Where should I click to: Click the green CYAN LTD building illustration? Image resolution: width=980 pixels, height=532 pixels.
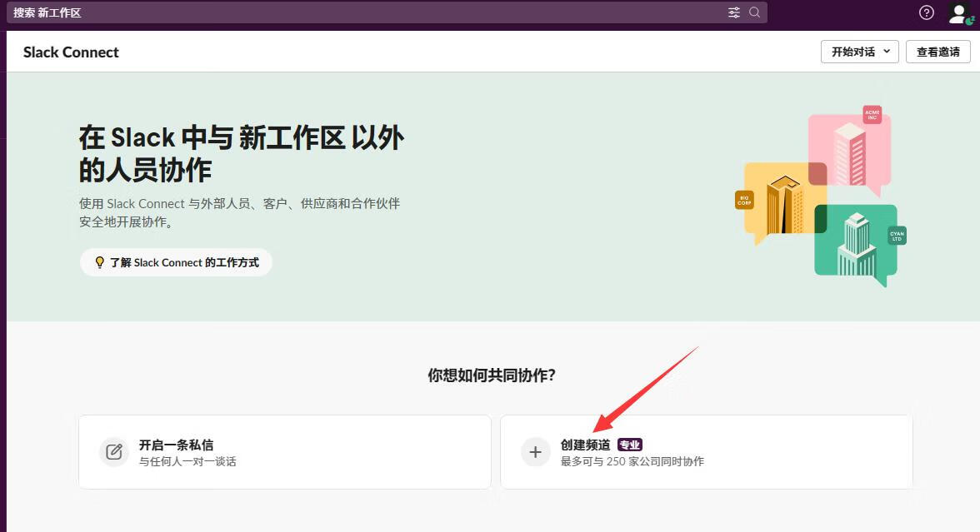click(859, 245)
